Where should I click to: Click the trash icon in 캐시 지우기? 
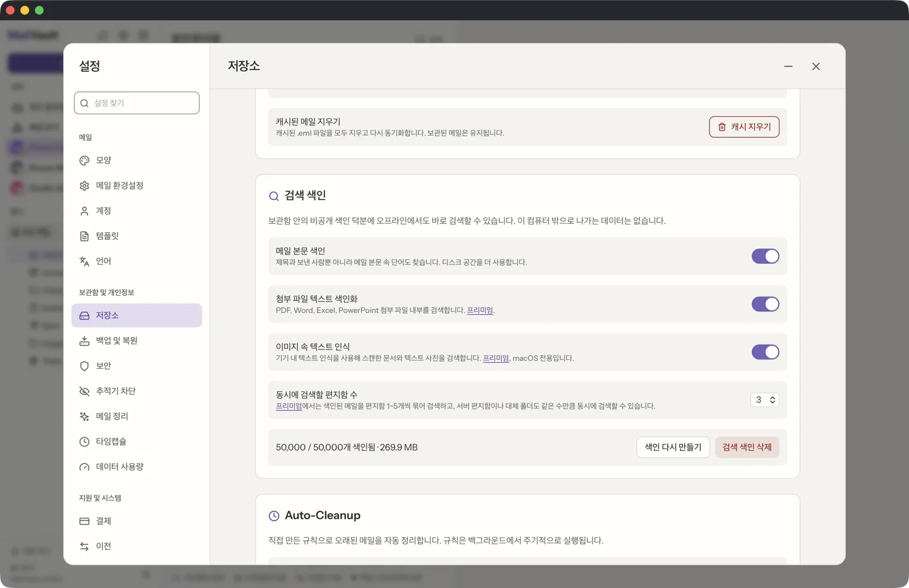pos(722,127)
